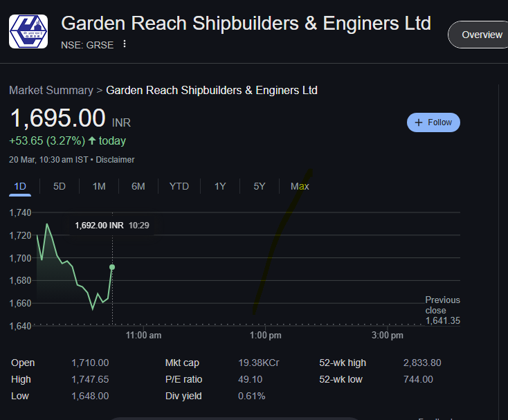Image resolution: width=508 pixels, height=420 pixels.
Task: Click the 52-wk high value 2,833.80
Action: coord(422,363)
